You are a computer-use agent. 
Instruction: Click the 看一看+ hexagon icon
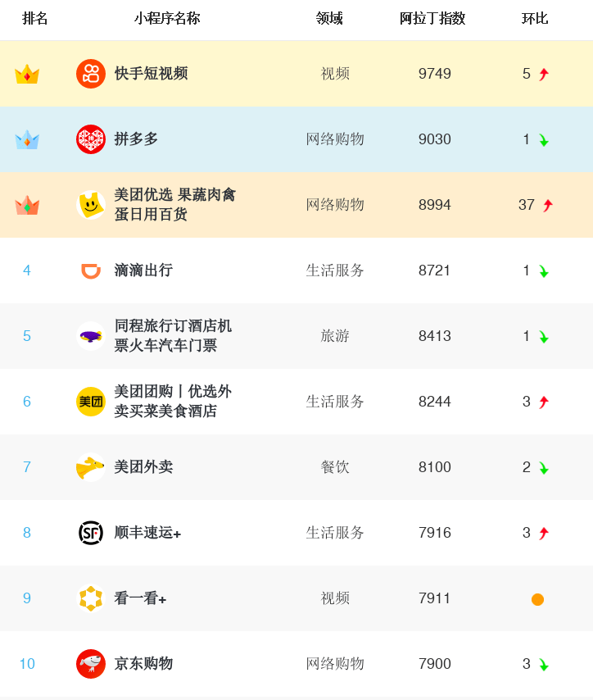(91, 598)
